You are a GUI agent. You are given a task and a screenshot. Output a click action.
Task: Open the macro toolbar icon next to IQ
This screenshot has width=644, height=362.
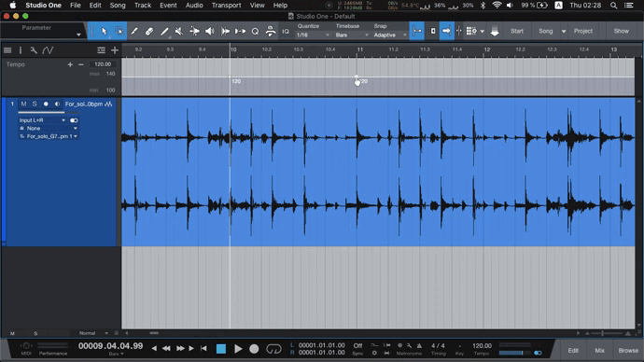tap(271, 31)
